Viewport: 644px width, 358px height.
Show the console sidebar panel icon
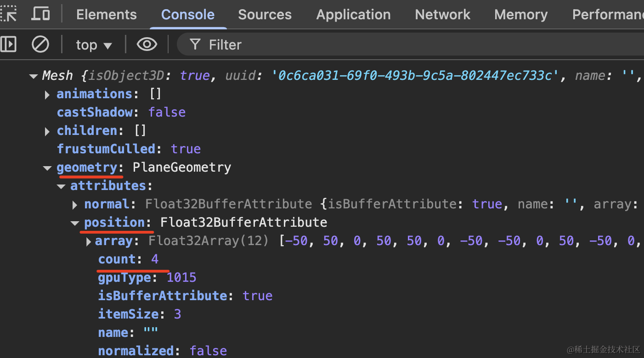coord(8,45)
